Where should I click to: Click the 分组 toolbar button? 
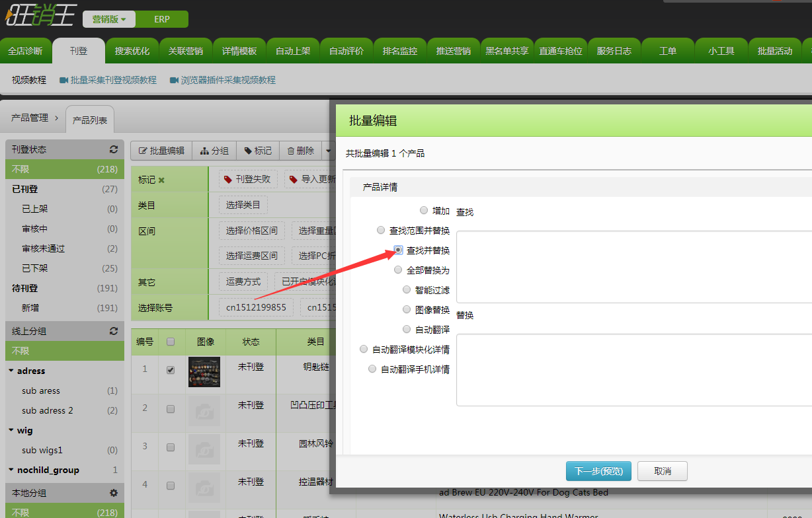point(214,151)
